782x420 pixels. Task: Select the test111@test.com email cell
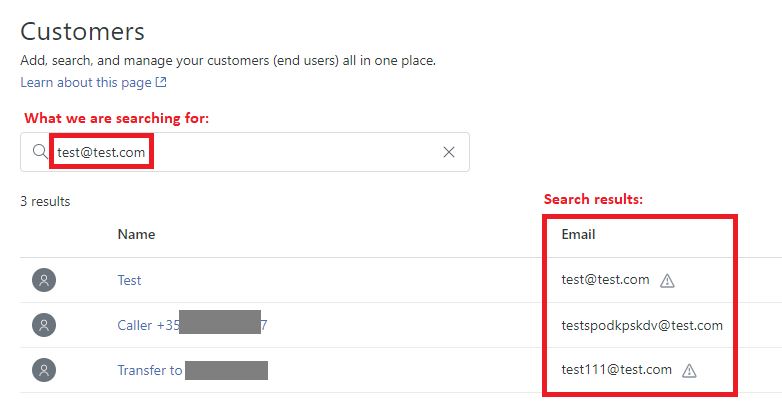pyautogui.click(x=616, y=370)
